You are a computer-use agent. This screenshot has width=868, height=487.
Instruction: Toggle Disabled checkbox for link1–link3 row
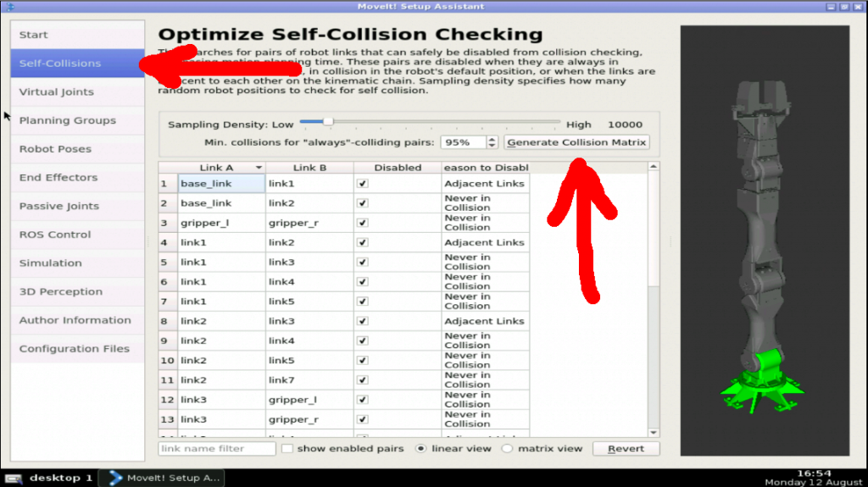[363, 263]
